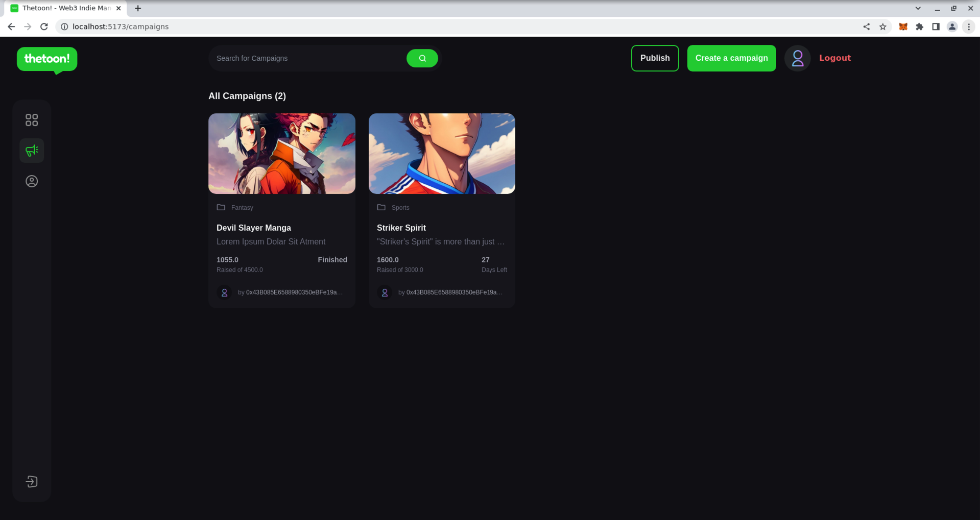Click Create a campaign
This screenshot has height=520, width=980.
[731, 58]
